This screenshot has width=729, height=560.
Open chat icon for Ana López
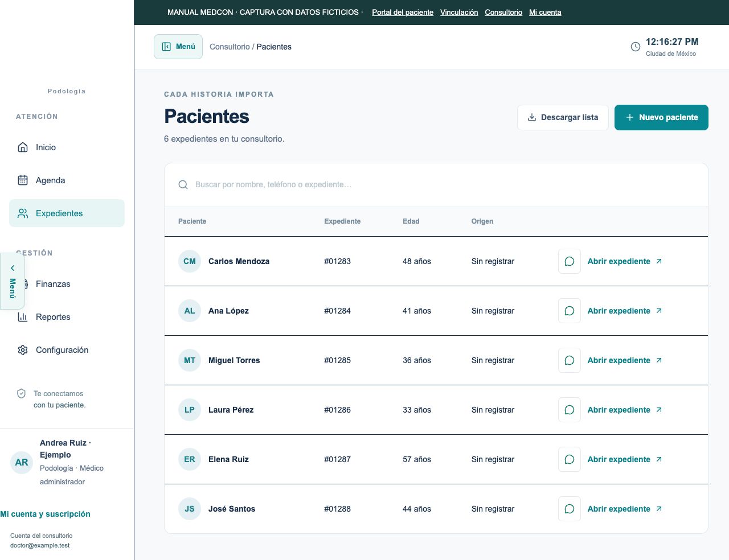569,311
